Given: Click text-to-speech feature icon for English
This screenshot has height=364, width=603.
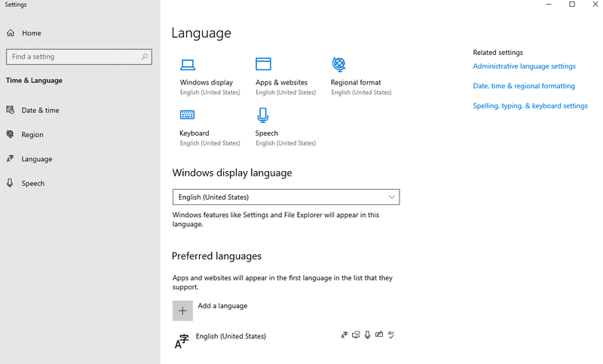Looking at the screenshot, I should (x=356, y=335).
